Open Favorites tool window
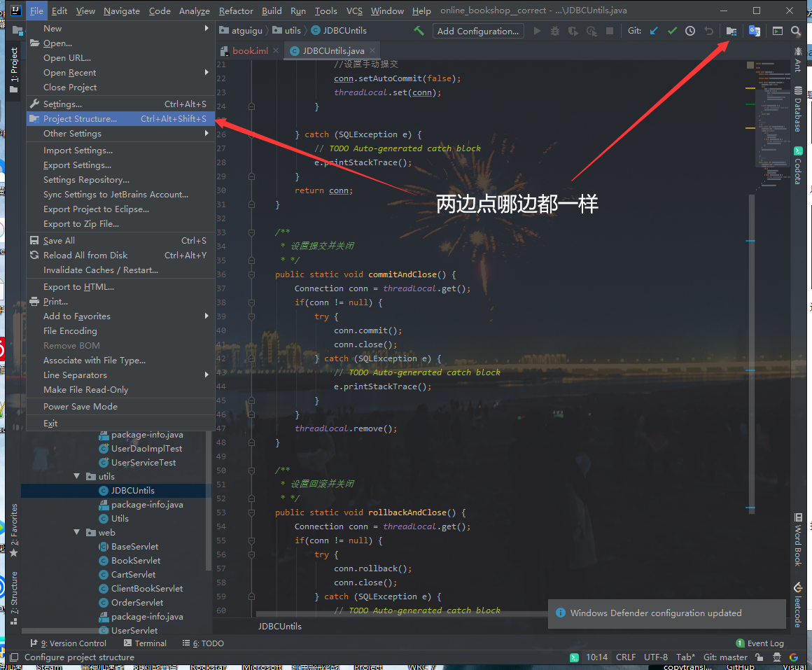This screenshot has height=670, width=812. 14,530
